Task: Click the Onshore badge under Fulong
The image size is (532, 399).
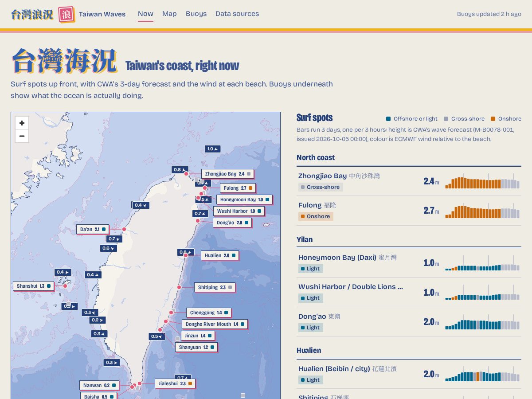Action: pos(316,216)
